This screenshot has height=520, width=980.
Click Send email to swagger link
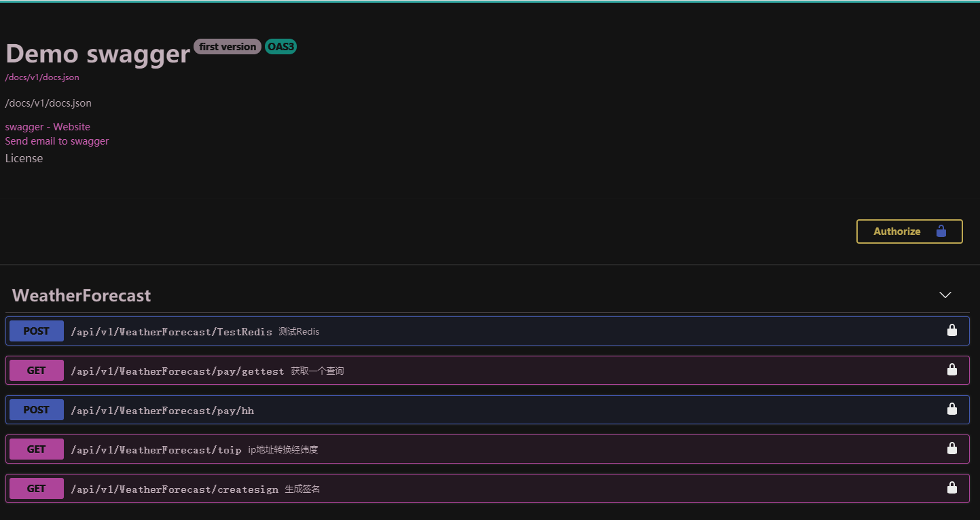pos(57,141)
